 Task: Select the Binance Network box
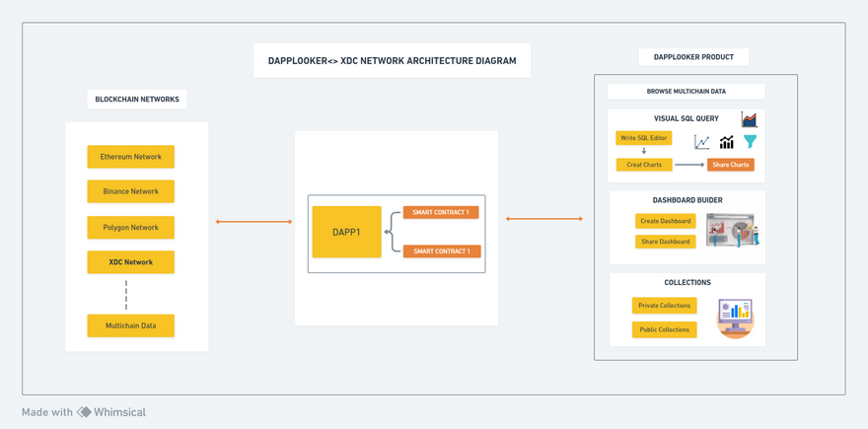coord(130,191)
